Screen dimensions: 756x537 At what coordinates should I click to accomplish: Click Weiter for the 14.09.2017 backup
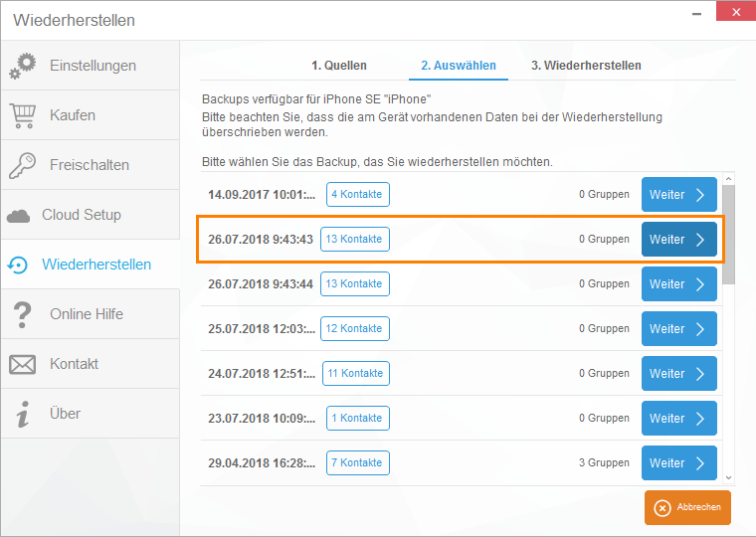pyautogui.click(x=678, y=194)
